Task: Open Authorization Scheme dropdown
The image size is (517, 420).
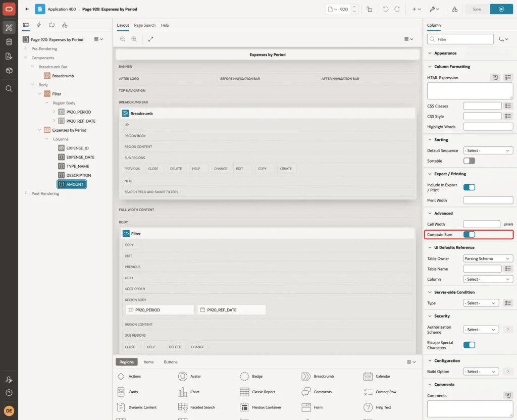Action: pyautogui.click(x=481, y=330)
